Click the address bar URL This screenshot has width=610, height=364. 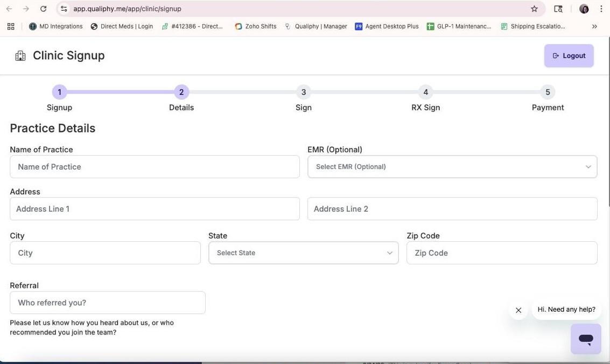[x=127, y=9]
